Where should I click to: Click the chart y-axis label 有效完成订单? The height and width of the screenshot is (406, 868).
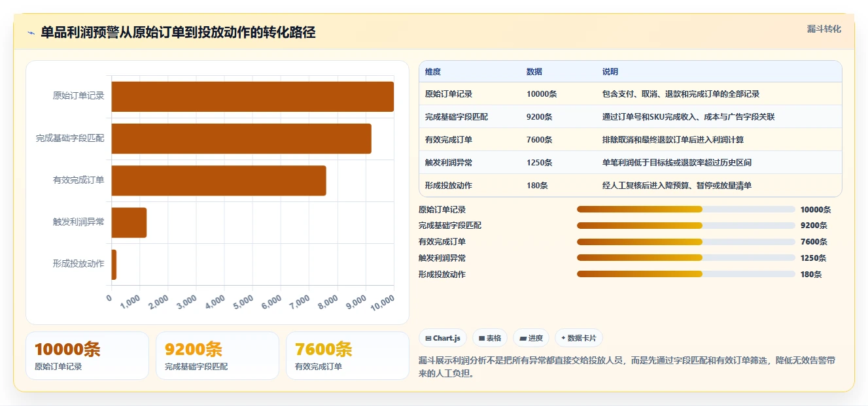pyautogui.click(x=78, y=180)
